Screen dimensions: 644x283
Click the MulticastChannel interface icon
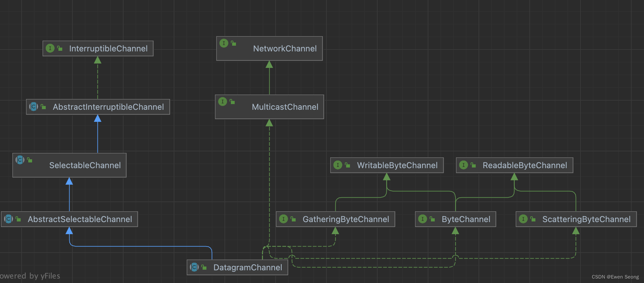[x=223, y=102]
